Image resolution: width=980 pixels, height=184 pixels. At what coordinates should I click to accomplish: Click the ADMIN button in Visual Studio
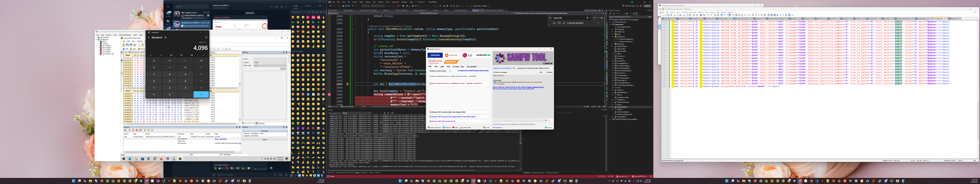pyautogui.click(x=647, y=6)
